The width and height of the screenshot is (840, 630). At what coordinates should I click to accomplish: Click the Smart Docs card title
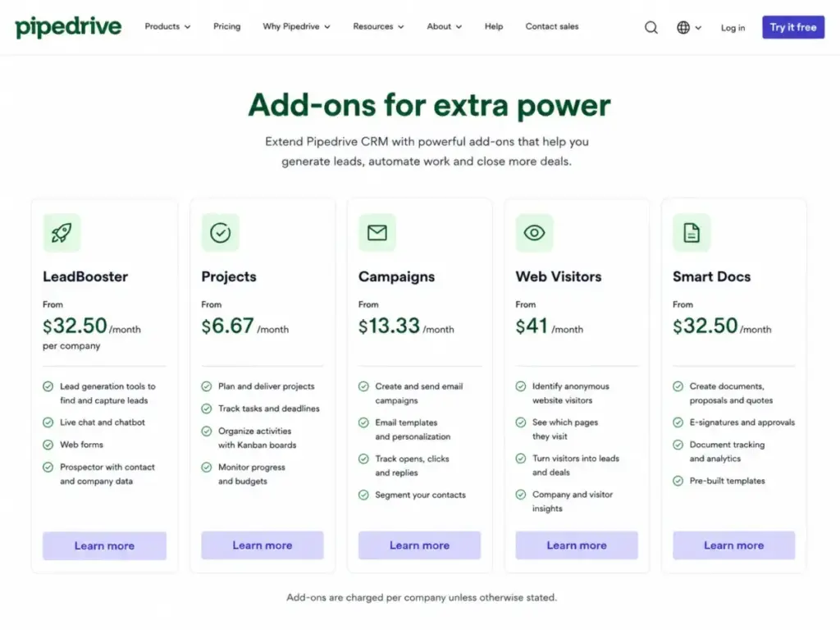coord(711,276)
